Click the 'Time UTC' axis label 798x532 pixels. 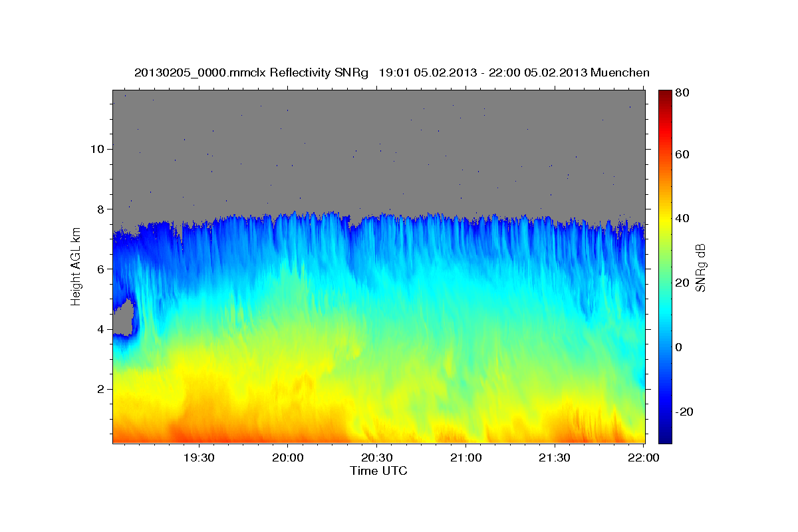pos(378,471)
